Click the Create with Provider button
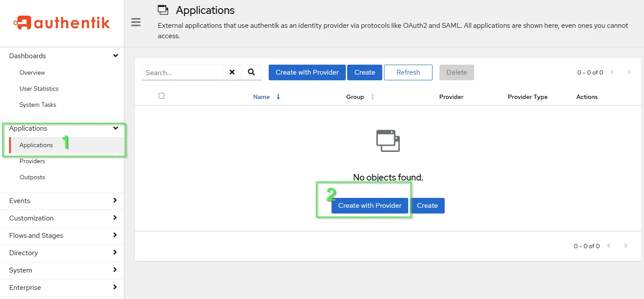644x299 pixels. click(369, 205)
